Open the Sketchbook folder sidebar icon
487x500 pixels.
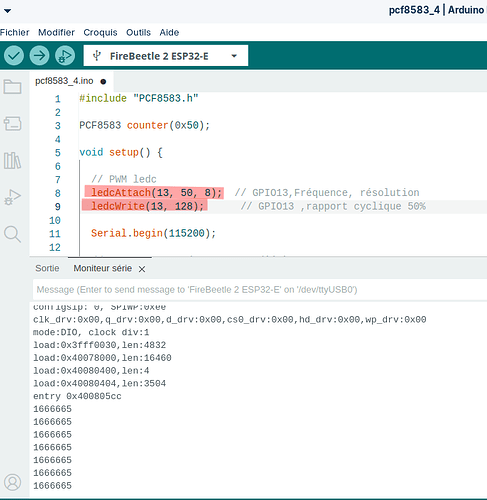(x=13, y=87)
